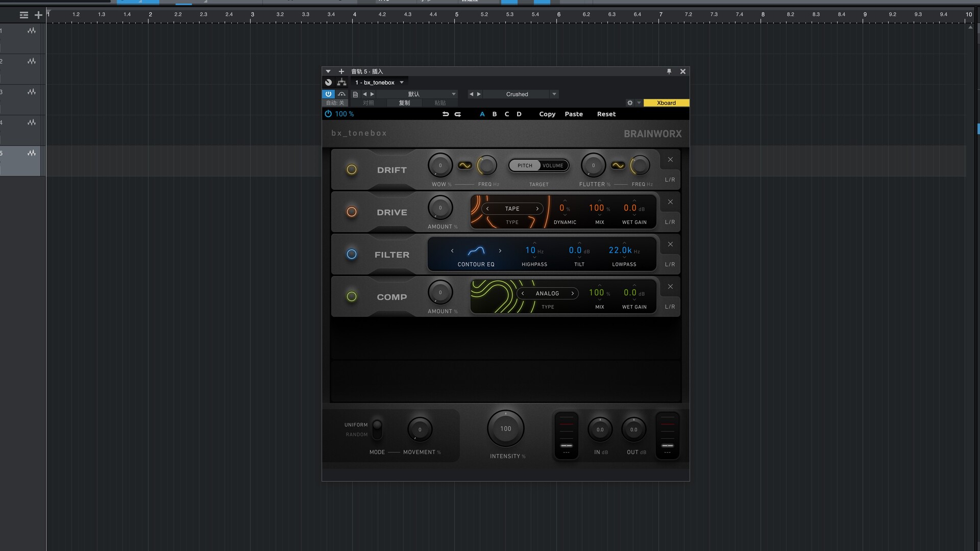The width and height of the screenshot is (980, 551).
Task: Switch Drift target from Pitch to Volume
Action: coord(554,165)
